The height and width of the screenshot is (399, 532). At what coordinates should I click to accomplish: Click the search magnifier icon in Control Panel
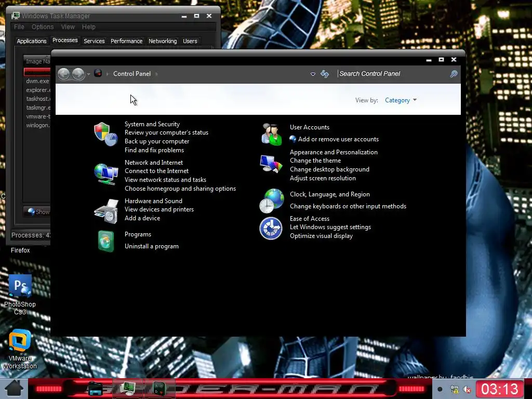pos(454,74)
